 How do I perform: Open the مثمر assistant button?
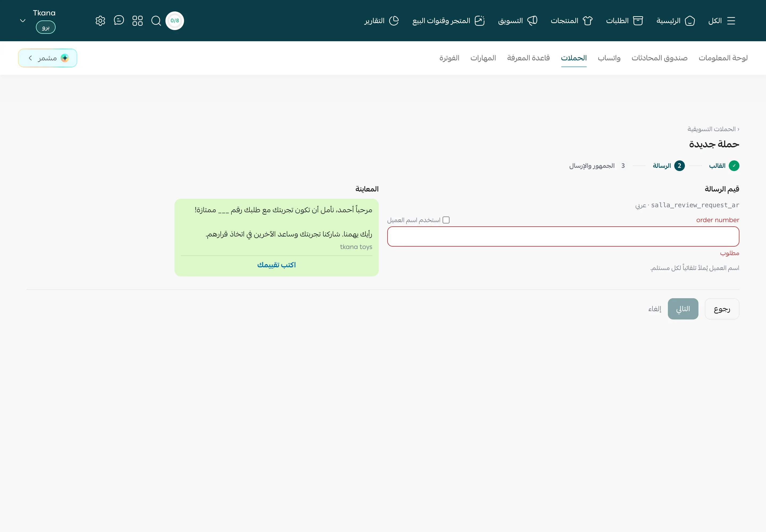(x=48, y=58)
